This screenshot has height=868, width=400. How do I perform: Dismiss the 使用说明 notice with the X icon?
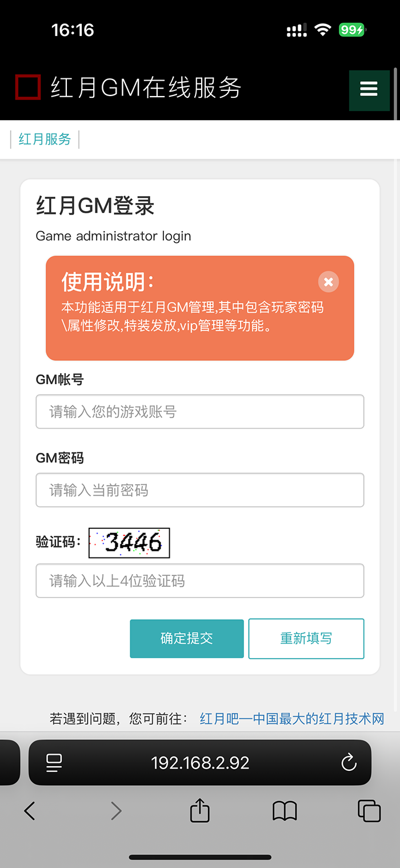[329, 282]
